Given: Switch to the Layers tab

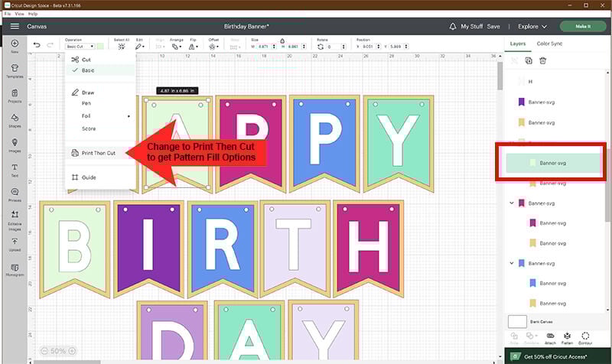Looking at the screenshot, I should [518, 44].
